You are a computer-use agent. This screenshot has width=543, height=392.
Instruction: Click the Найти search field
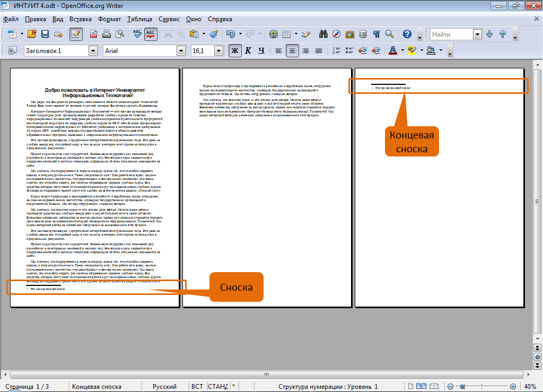[x=451, y=34]
